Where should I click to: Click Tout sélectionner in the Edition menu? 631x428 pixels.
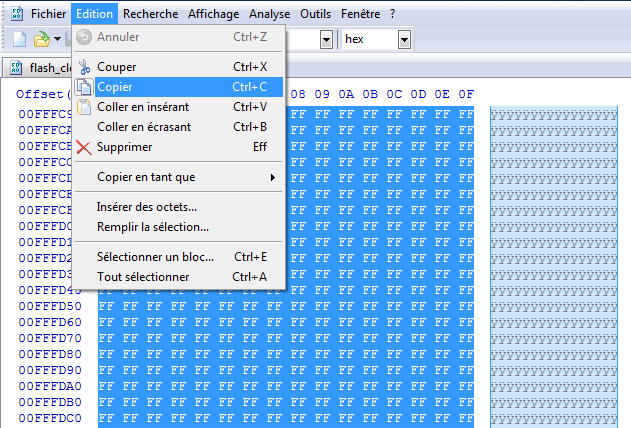[x=143, y=276]
